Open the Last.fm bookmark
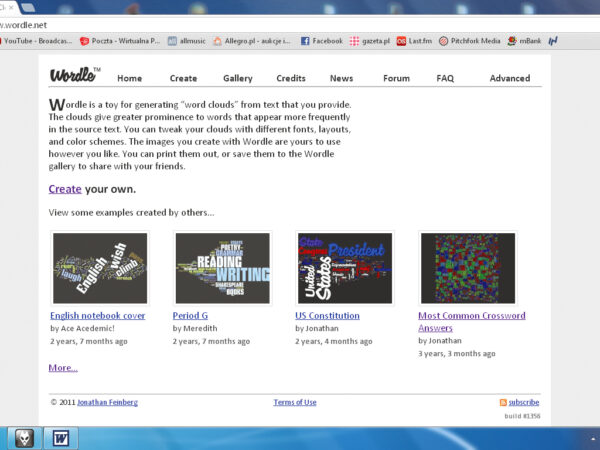 [x=416, y=41]
